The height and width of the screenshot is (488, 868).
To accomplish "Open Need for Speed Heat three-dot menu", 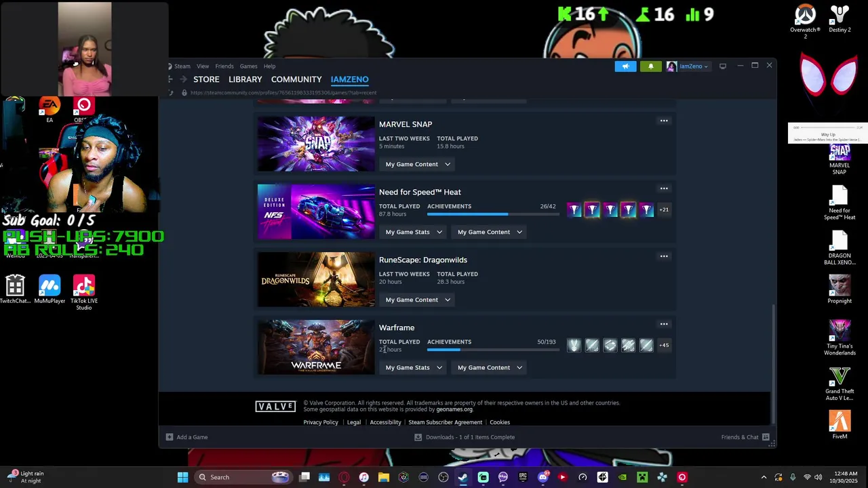I will [x=664, y=188].
